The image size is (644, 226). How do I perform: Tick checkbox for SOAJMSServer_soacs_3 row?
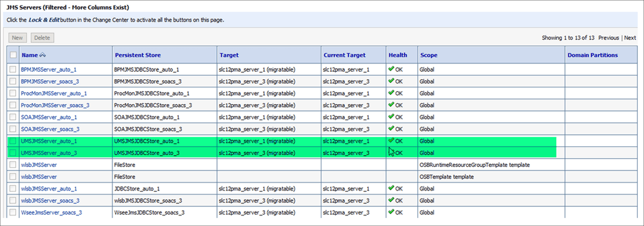(x=13, y=129)
